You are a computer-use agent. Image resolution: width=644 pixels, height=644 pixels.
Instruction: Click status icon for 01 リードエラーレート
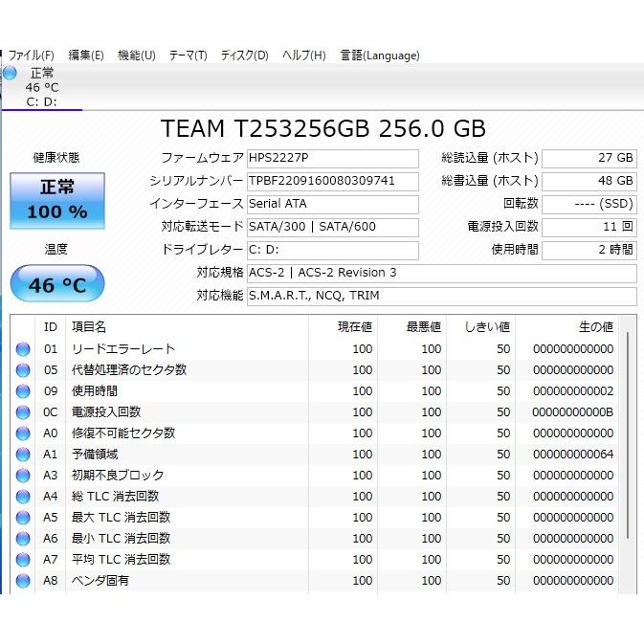[x=23, y=349]
